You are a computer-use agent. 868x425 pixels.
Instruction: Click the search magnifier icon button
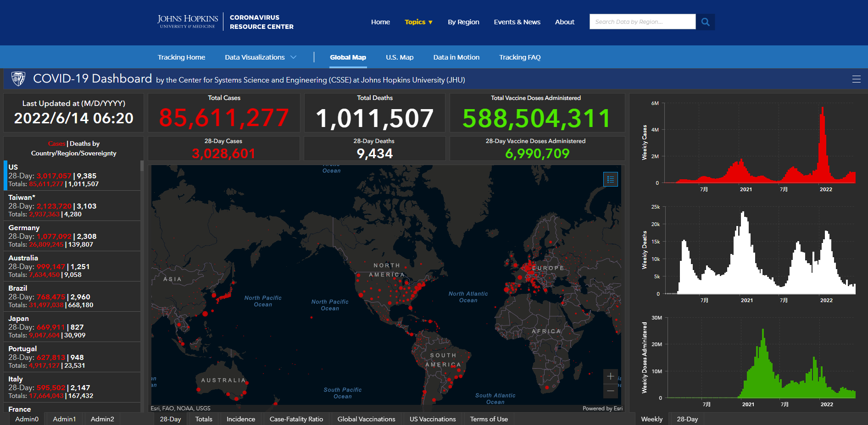705,22
